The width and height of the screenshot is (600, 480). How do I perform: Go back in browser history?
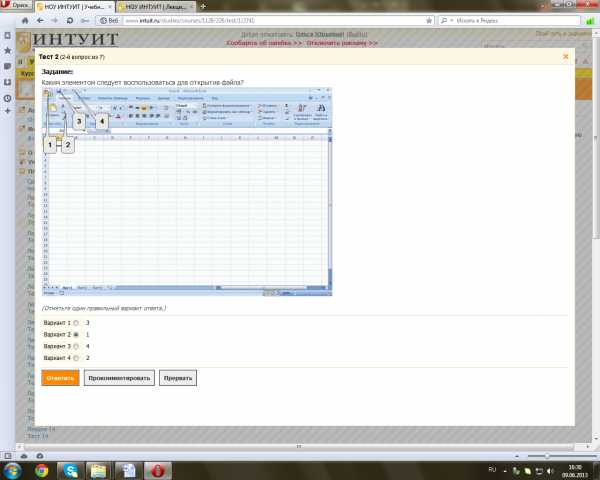click(40, 20)
